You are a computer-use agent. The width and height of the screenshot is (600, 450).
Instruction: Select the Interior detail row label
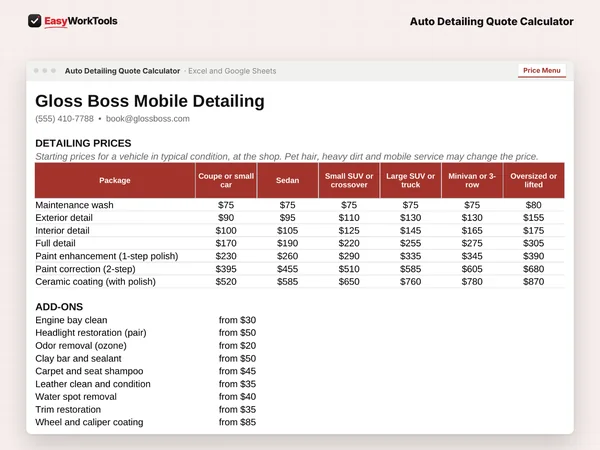(62, 231)
